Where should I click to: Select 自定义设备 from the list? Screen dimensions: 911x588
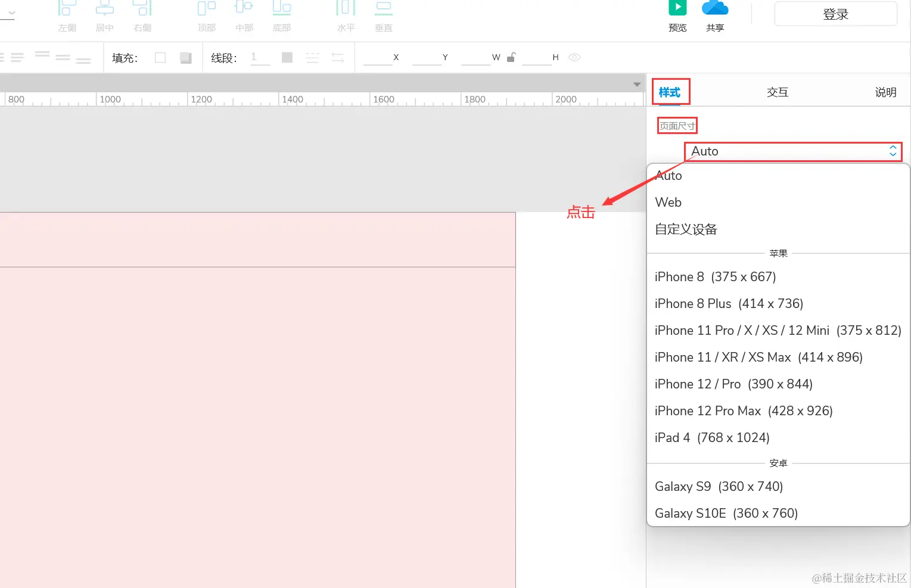click(x=778, y=229)
